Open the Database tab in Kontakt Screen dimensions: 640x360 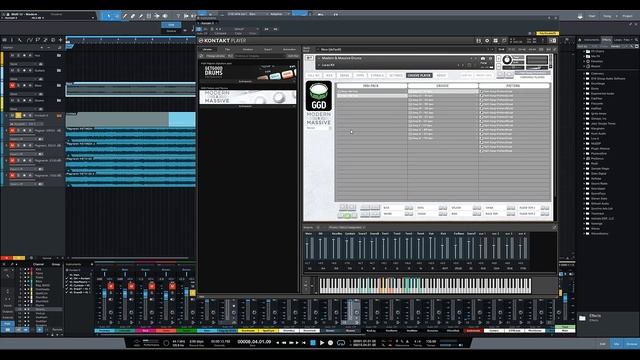248,49
